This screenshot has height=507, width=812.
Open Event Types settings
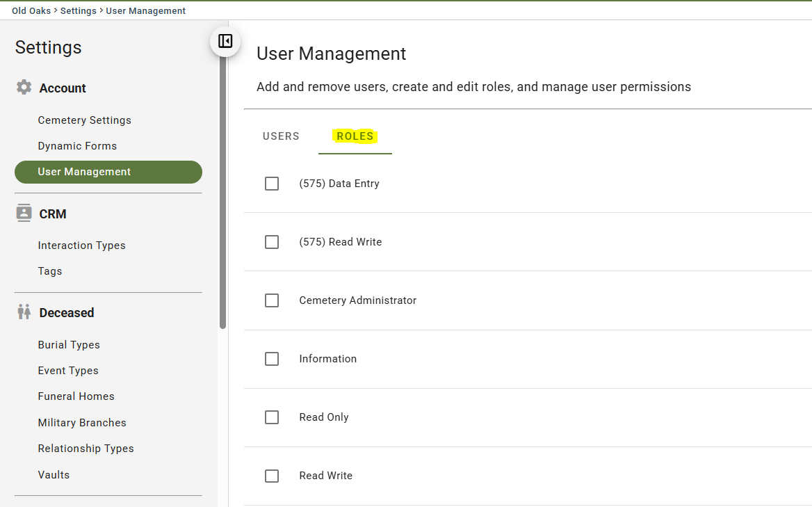(68, 371)
